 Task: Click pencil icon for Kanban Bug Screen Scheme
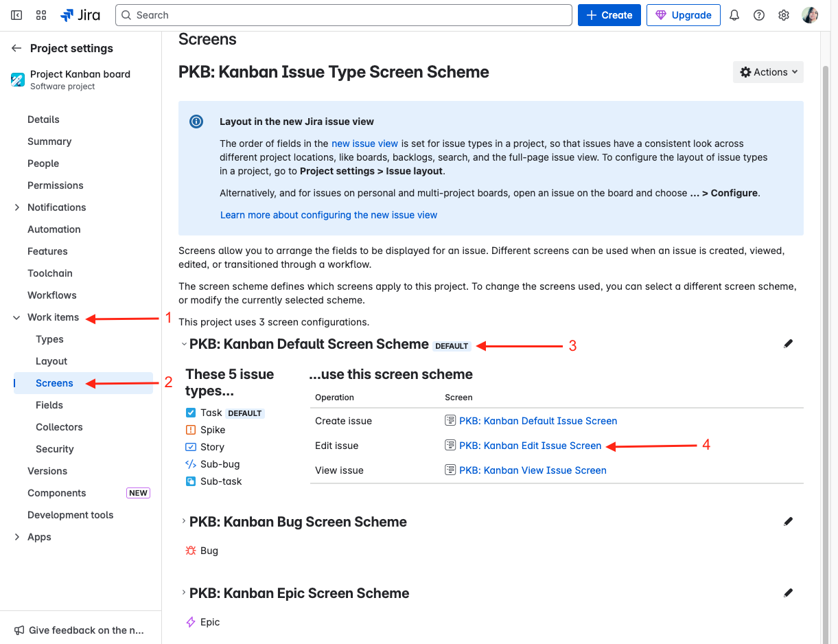tap(788, 522)
